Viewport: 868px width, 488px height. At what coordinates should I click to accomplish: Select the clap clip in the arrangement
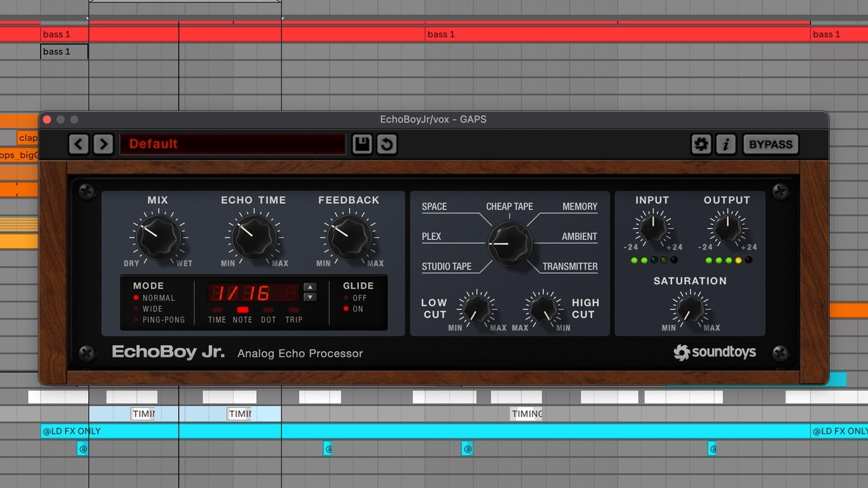[28, 138]
